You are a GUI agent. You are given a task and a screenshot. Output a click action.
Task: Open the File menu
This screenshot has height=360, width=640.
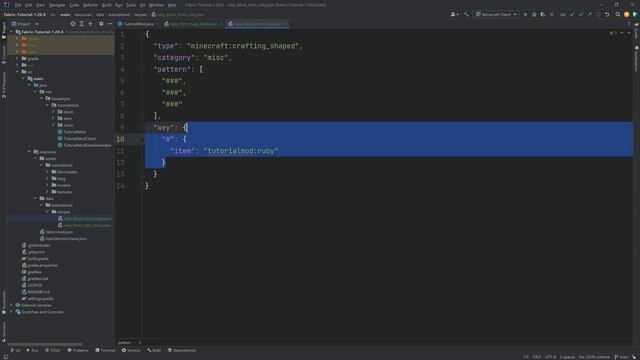click(x=18, y=5)
